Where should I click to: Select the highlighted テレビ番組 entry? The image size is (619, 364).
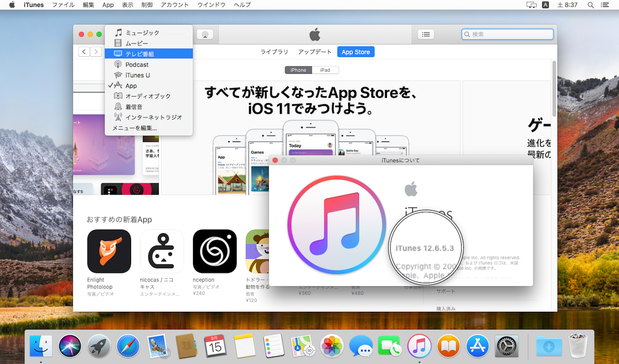[149, 54]
